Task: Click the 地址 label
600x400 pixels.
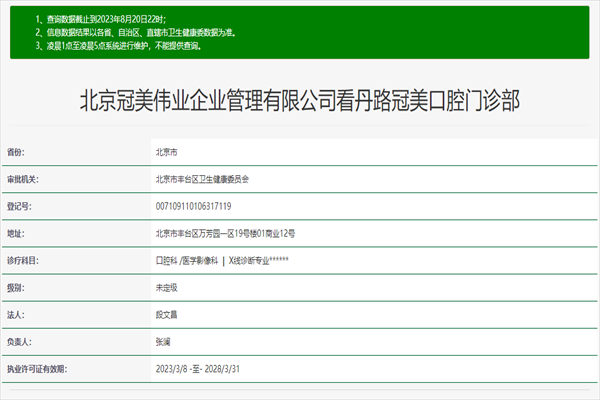Action: (x=16, y=233)
